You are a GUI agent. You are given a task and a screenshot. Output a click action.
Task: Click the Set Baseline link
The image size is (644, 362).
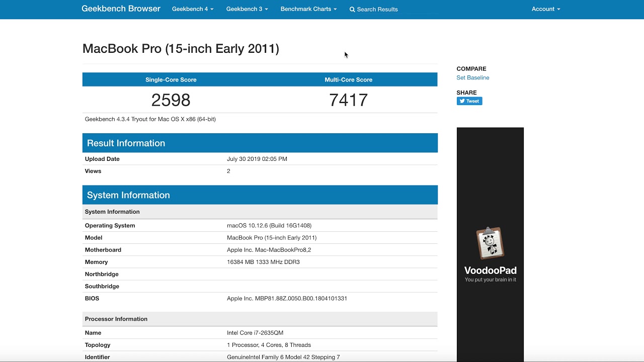[472, 77]
